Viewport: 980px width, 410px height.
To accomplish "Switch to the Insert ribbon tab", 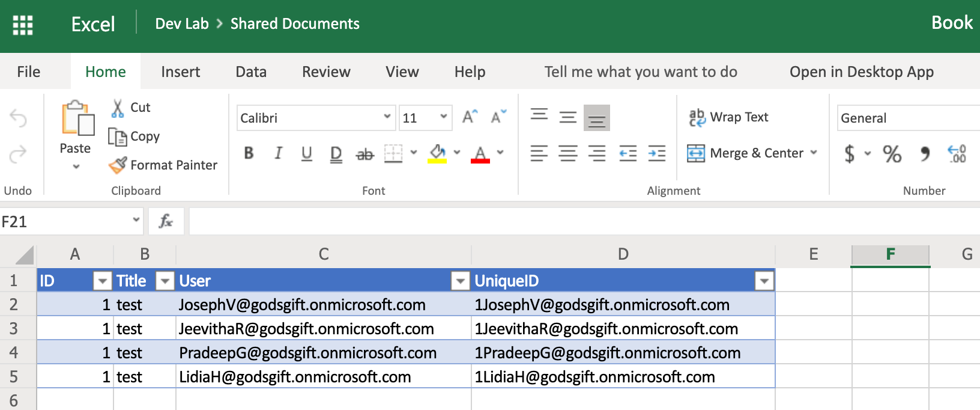I will (180, 72).
